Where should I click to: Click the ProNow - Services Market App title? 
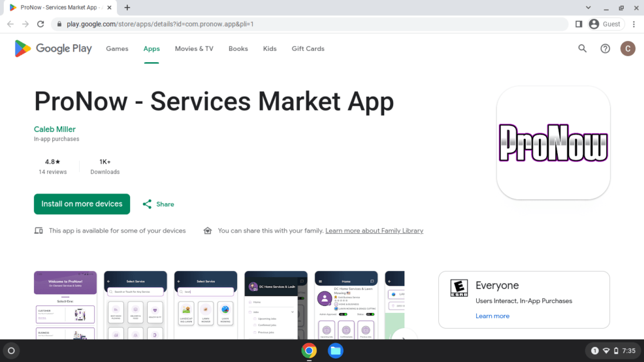(x=214, y=101)
